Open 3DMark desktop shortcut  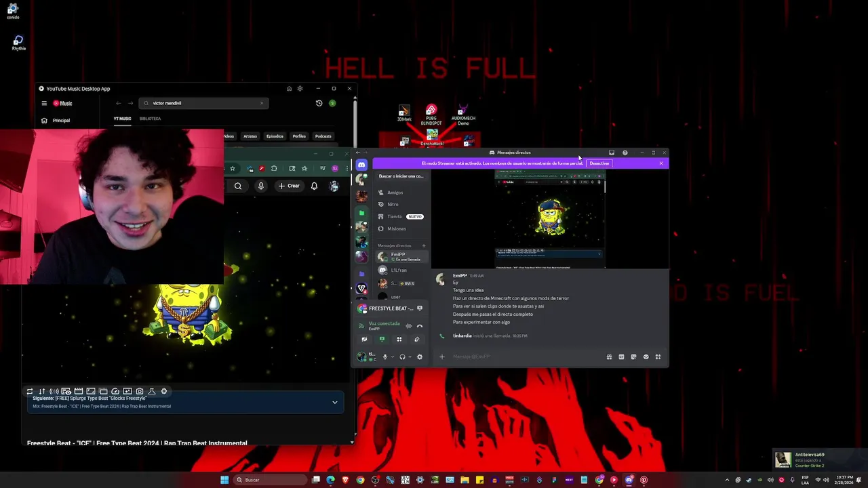coord(404,113)
